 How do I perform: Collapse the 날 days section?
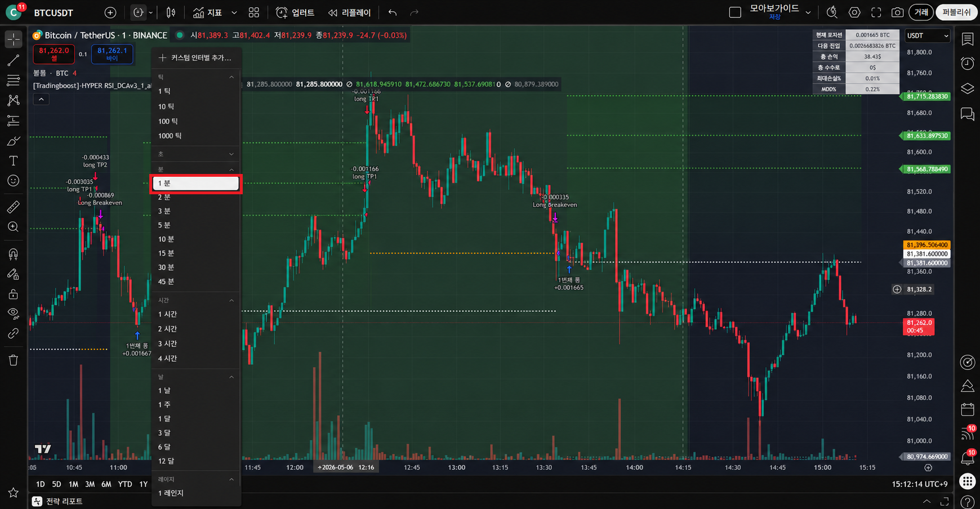pos(231,377)
